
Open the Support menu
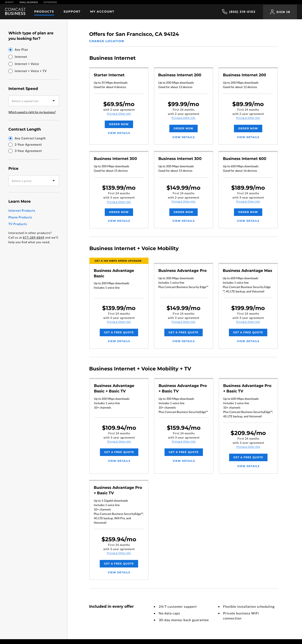tap(72, 12)
